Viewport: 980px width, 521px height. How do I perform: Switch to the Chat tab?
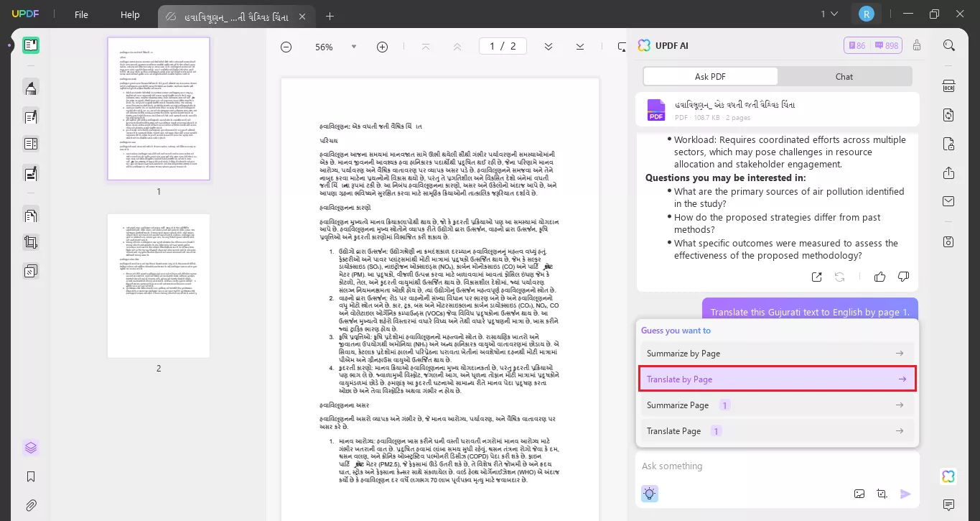844,76
